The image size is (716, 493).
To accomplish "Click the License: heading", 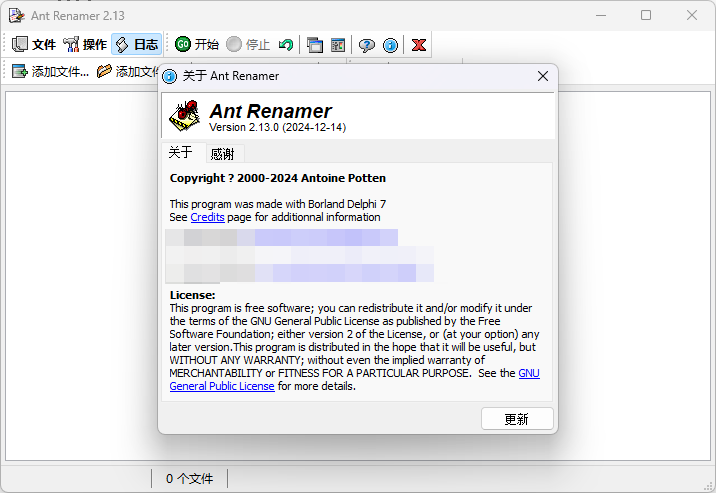I will 192,295.
